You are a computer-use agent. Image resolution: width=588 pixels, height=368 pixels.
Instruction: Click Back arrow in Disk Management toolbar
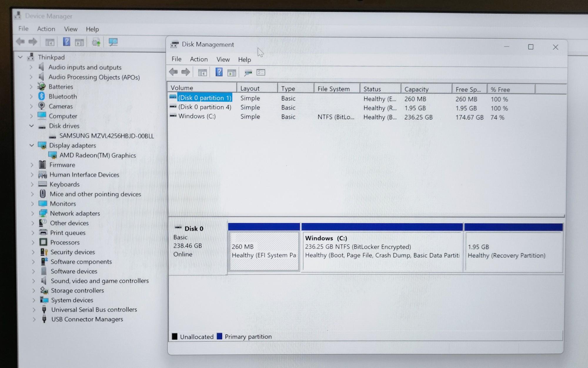pyautogui.click(x=173, y=72)
